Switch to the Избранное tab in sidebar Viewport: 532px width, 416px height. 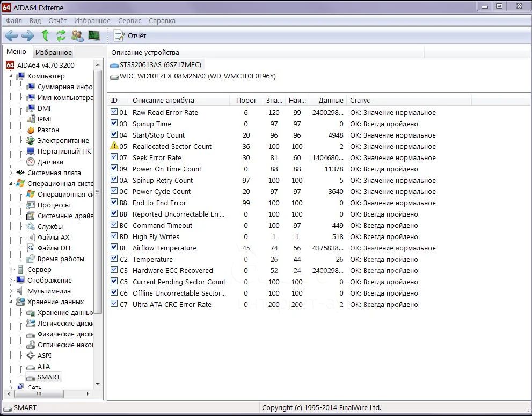click(x=54, y=52)
